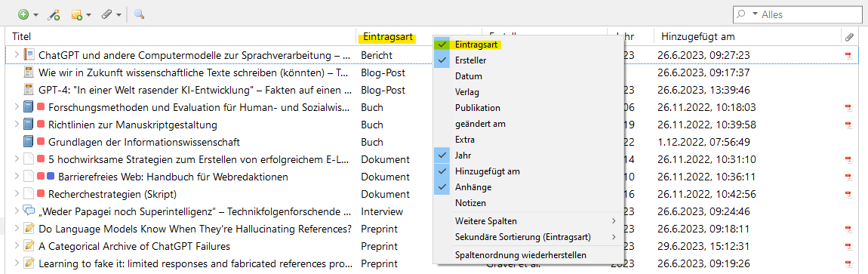This screenshot has width=868, height=274.
Task: Expand the ChatGPT und andere Computermodelle row
Action: click(16, 55)
